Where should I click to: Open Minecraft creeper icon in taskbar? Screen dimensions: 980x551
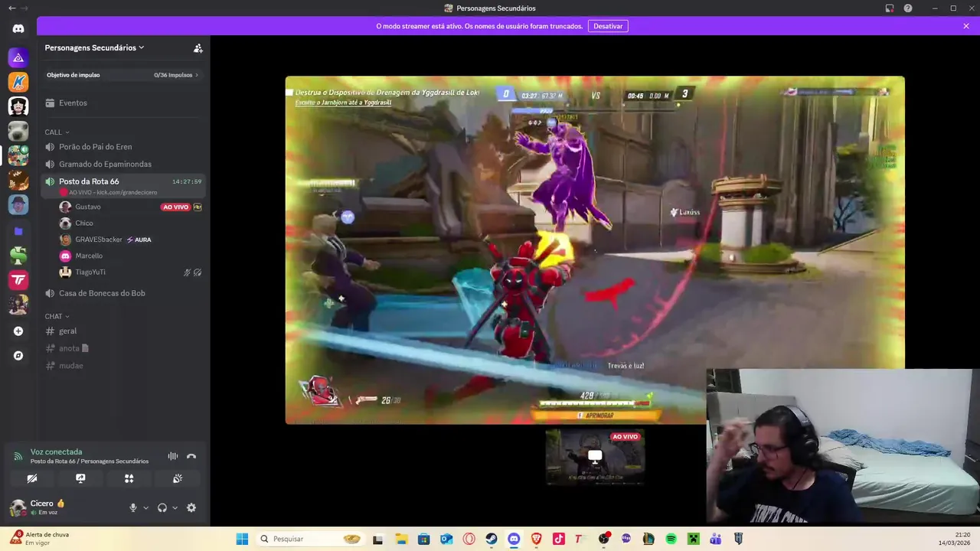coord(693,539)
